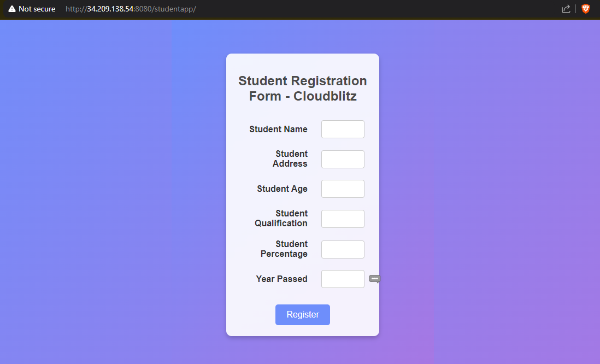Click the "Not secure" site info text
Image resolution: width=600 pixels, height=364 pixels.
click(x=37, y=9)
